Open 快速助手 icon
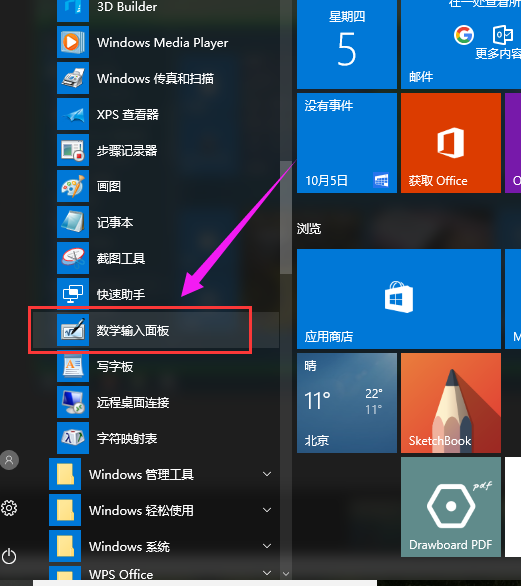This screenshot has width=521, height=586. (73, 294)
